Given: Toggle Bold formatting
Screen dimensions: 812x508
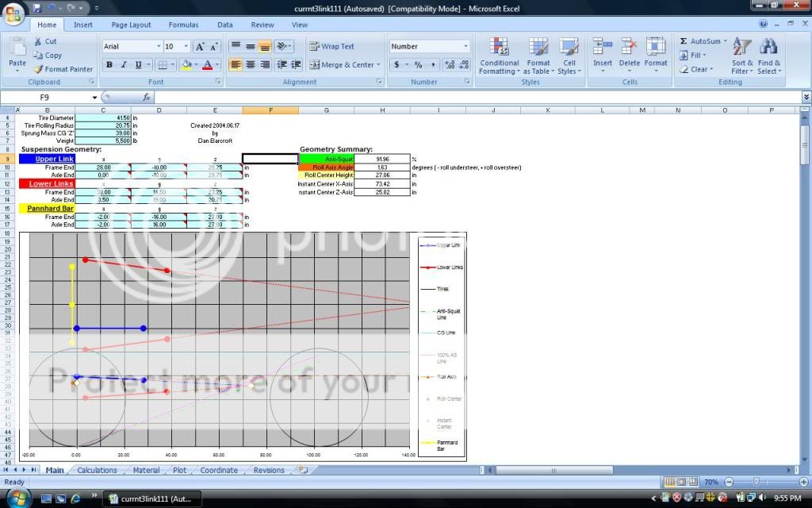Looking at the screenshot, I should pos(109,65).
